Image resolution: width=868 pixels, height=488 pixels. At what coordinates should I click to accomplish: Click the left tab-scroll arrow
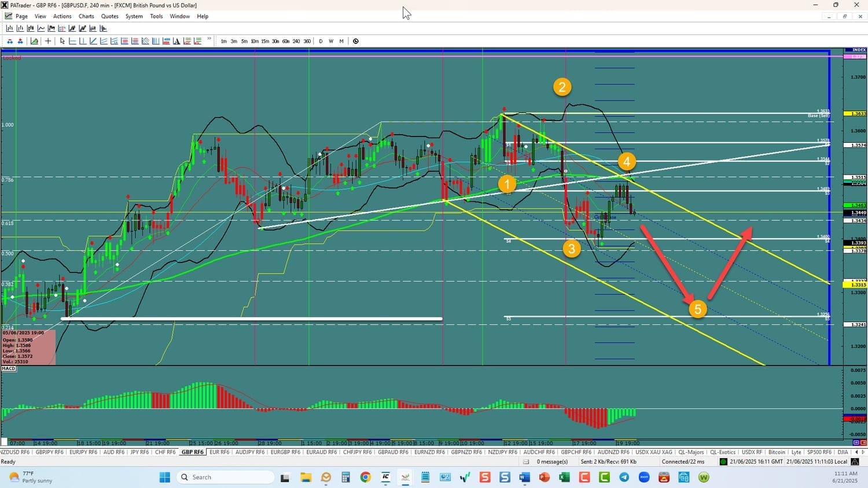[856, 452]
